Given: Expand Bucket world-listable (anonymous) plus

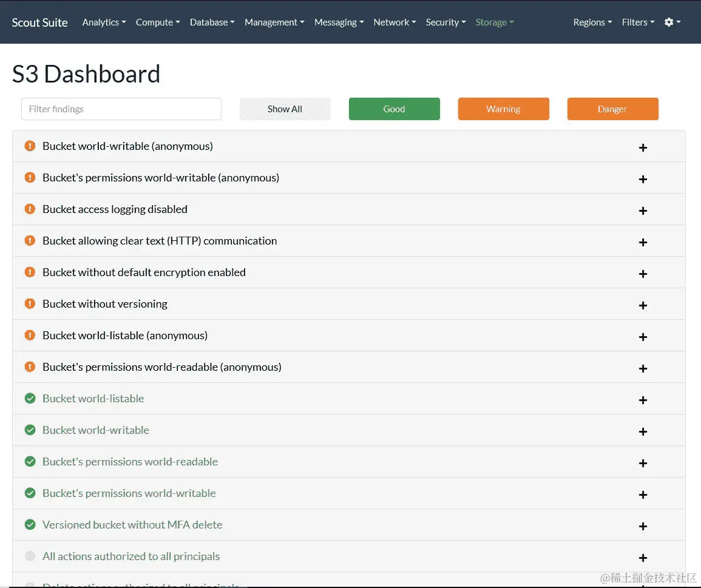Looking at the screenshot, I should (x=643, y=337).
